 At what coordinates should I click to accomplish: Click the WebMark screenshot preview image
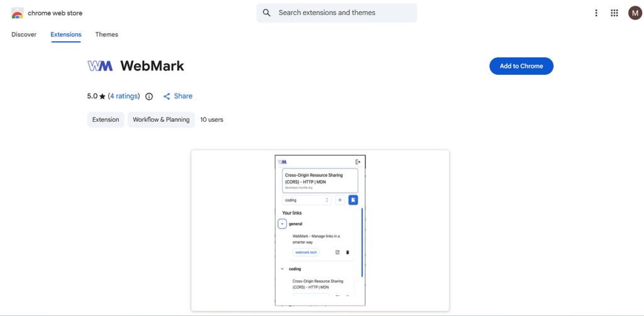[x=320, y=230]
